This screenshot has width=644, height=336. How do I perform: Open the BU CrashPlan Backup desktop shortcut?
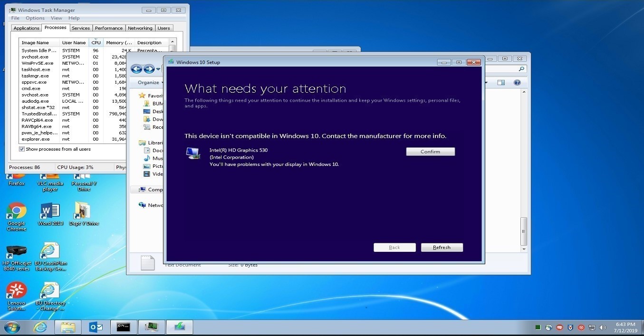point(50,257)
